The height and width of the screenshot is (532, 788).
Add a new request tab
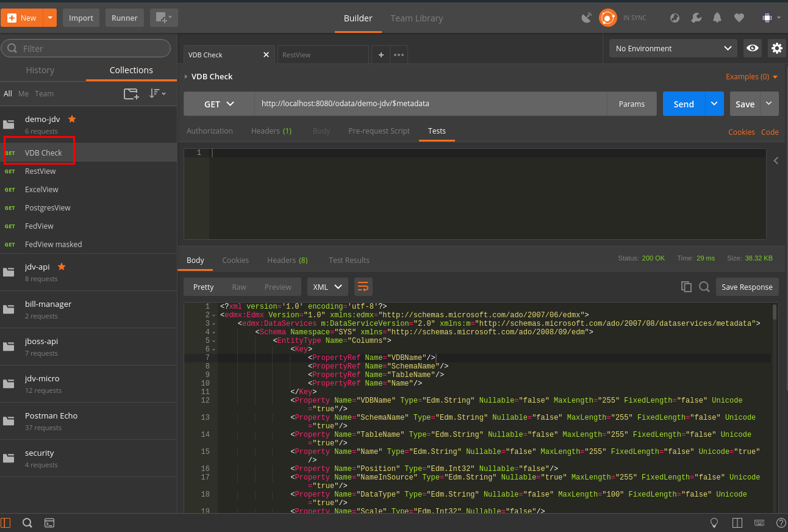(381, 54)
